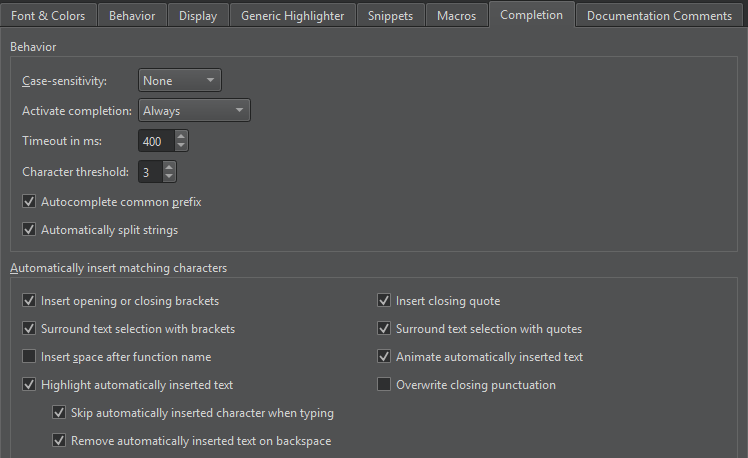Decrease the Character threshold value
The height and width of the screenshot is (458, 748).
coord(171,178)
